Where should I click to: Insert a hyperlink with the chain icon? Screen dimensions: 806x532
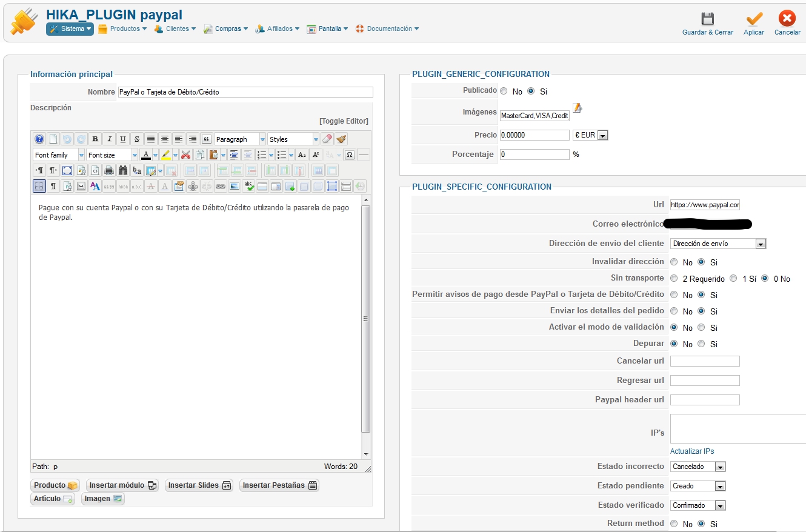221,186
